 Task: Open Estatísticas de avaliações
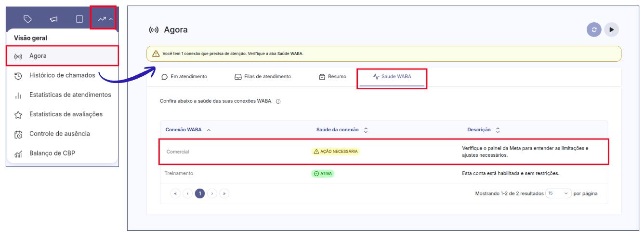(x=66, y=114)
